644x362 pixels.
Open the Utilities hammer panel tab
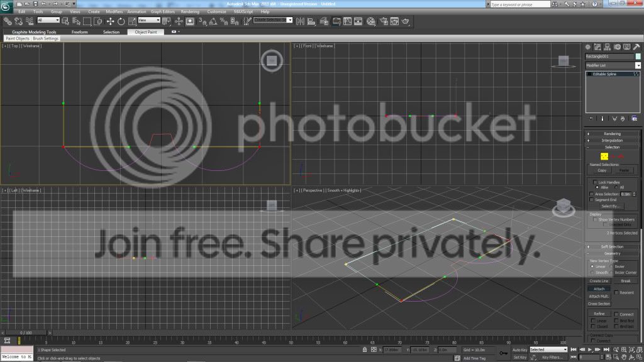point(636,47)
